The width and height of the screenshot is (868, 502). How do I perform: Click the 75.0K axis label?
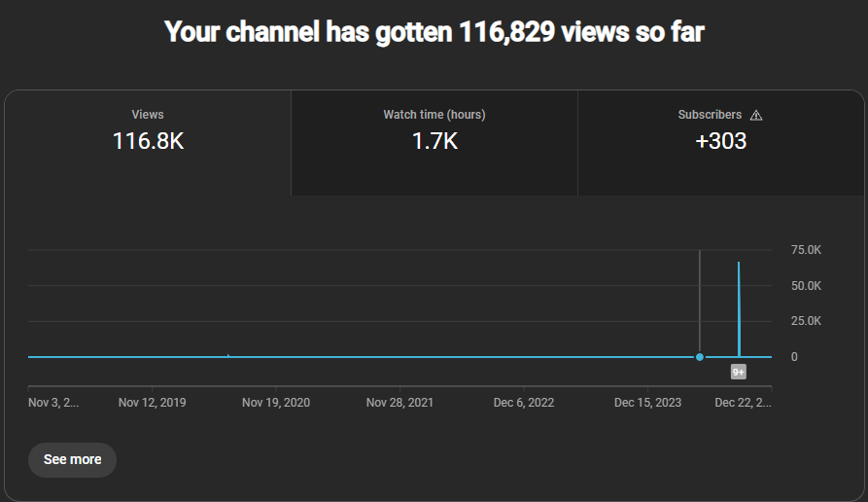806,250
